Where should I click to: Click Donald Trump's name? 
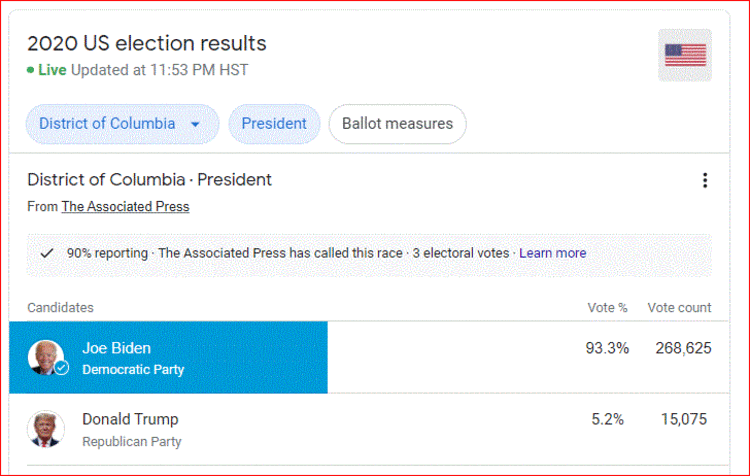pos(130,419)
